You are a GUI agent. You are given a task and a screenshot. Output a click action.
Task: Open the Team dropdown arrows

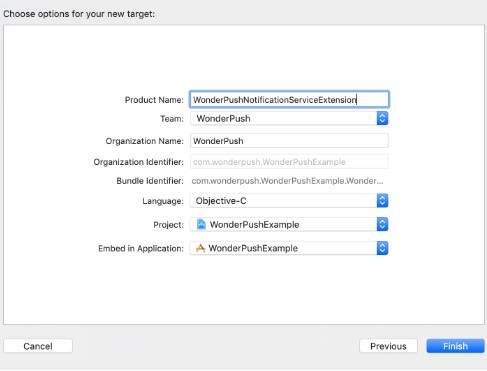(382, 118)
